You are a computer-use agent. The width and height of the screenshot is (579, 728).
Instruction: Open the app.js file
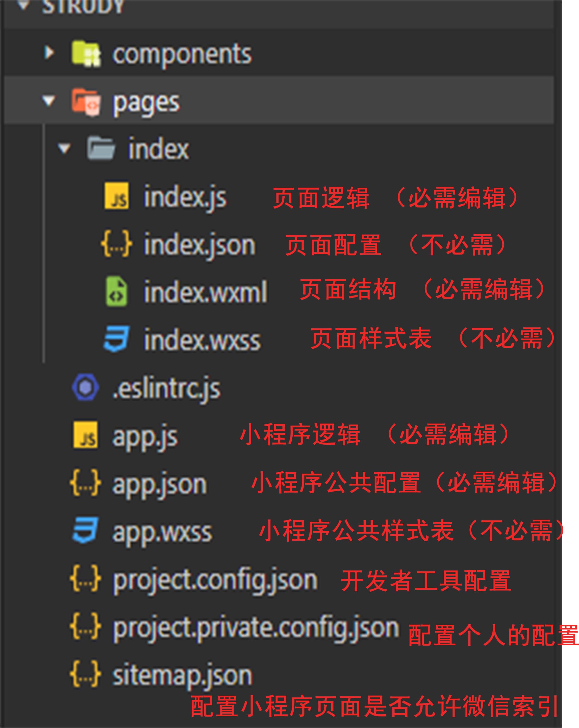pyautogui.click(x=145, y=438)
